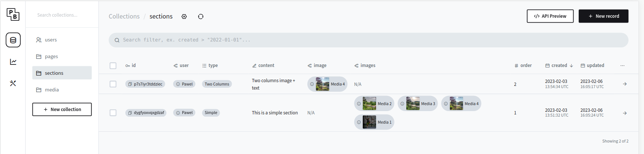Click the Simple type label
The width and height of the screenshot is (644, 154).
pyautogui.click(x=211, y=113)
